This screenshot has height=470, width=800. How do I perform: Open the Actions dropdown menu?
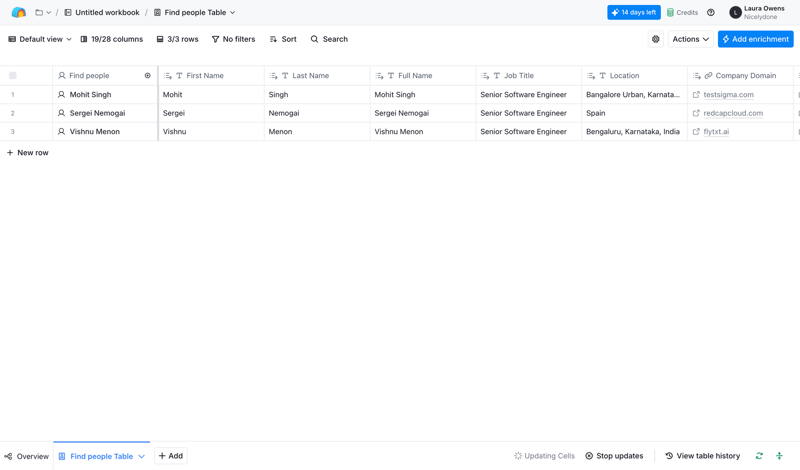click(x=690, y=39)
